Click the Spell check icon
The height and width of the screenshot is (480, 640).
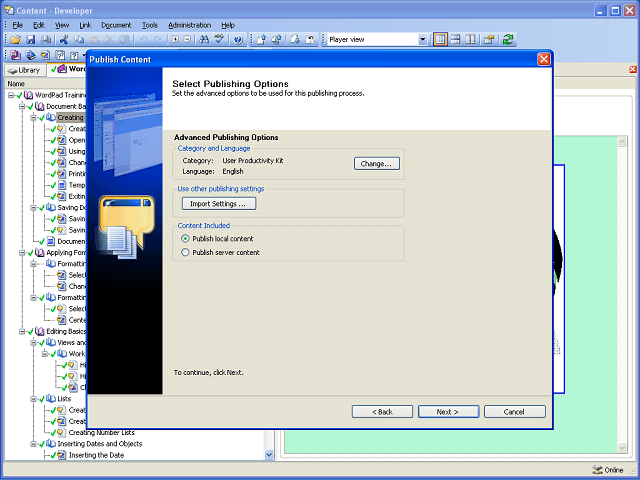click(220, 40)
